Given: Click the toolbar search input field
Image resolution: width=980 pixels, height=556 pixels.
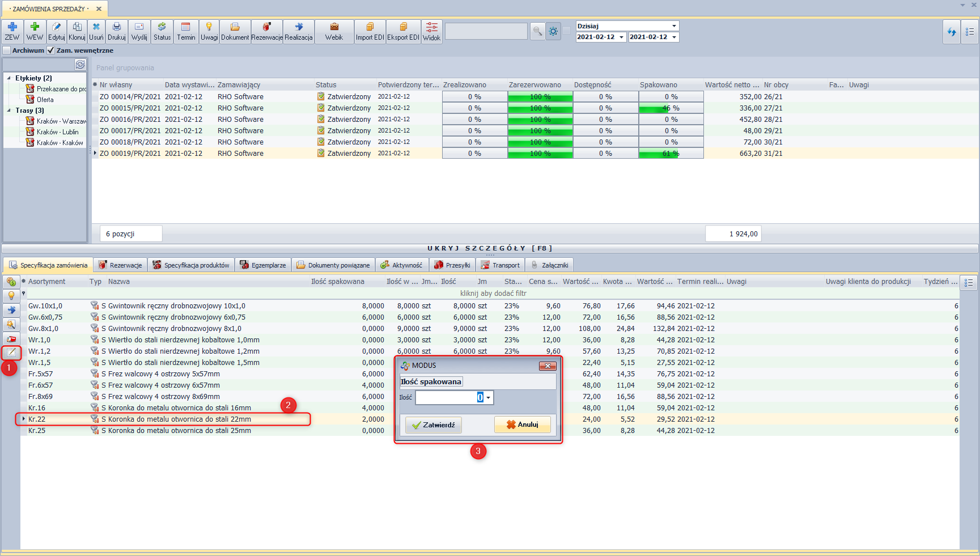Looking at the screenshot, I should [486, 32].
